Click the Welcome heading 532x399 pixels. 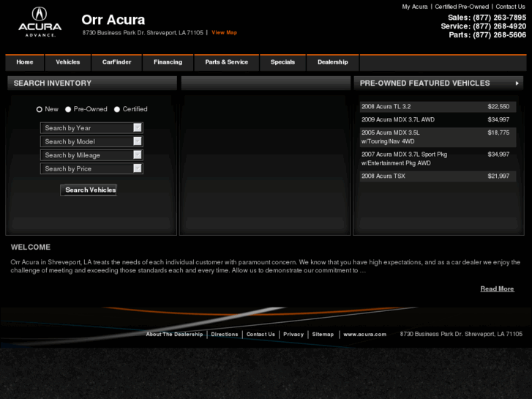pos(31,247)
